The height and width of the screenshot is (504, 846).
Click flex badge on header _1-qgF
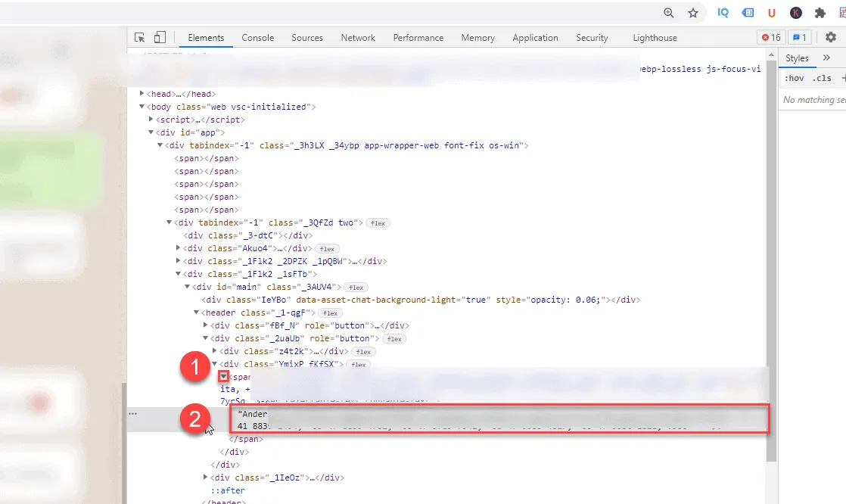tap(330, 313)
